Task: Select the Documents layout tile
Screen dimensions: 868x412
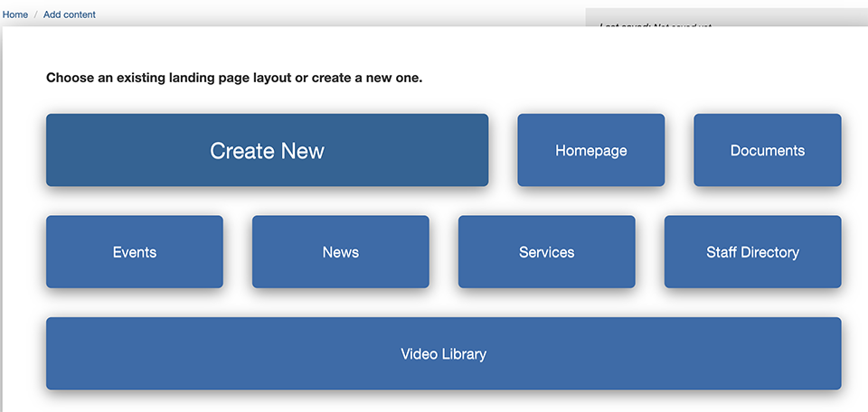Action: click(x=768, y=150)
